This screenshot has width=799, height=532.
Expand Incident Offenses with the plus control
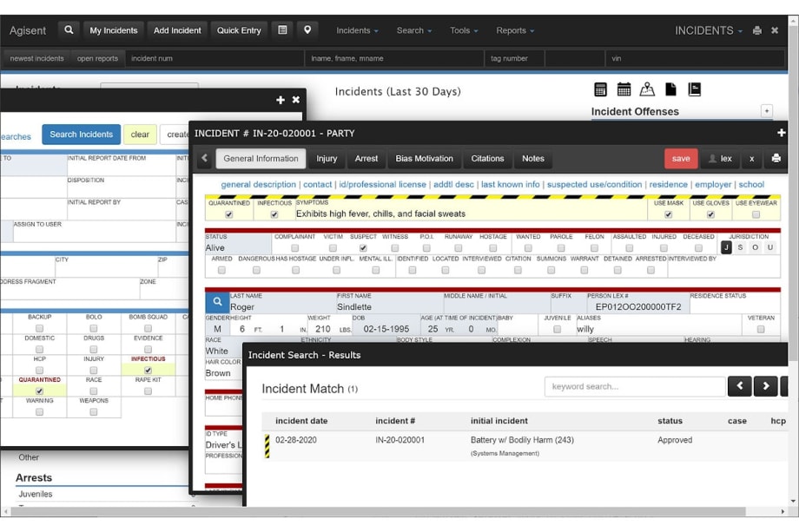[x=767, y=111]
